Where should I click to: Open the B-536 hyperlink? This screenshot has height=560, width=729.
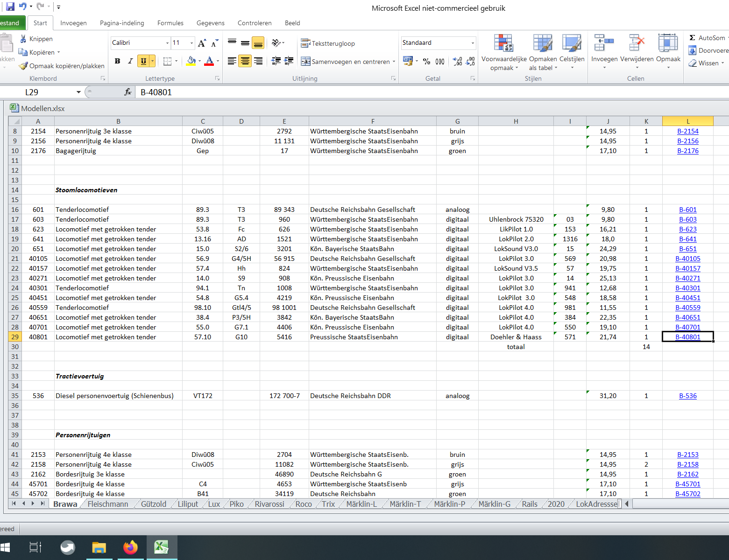point(688,396)
